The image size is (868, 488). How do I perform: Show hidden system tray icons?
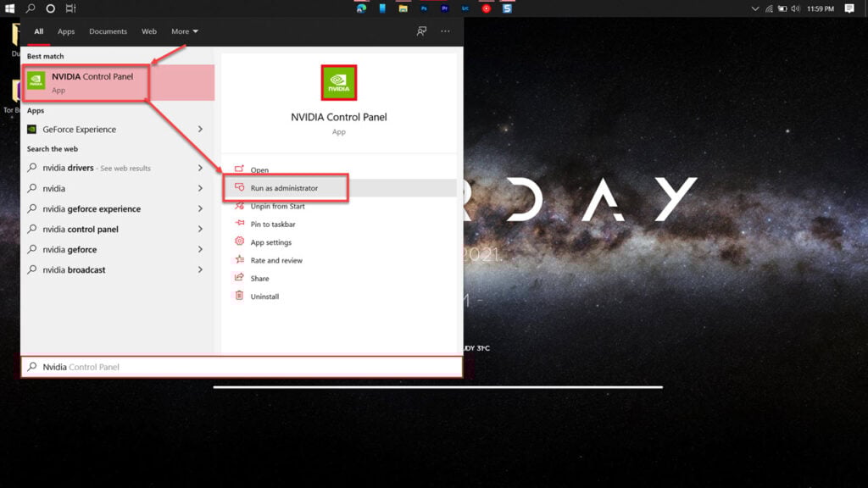click(x=754, y=8)
